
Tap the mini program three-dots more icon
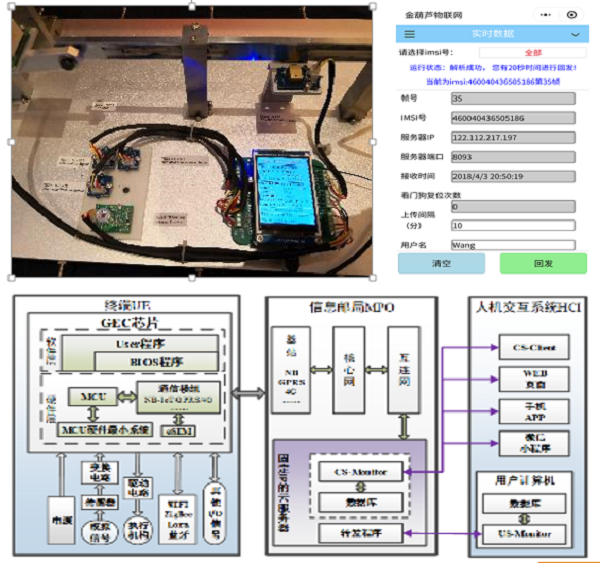point(545,15)
